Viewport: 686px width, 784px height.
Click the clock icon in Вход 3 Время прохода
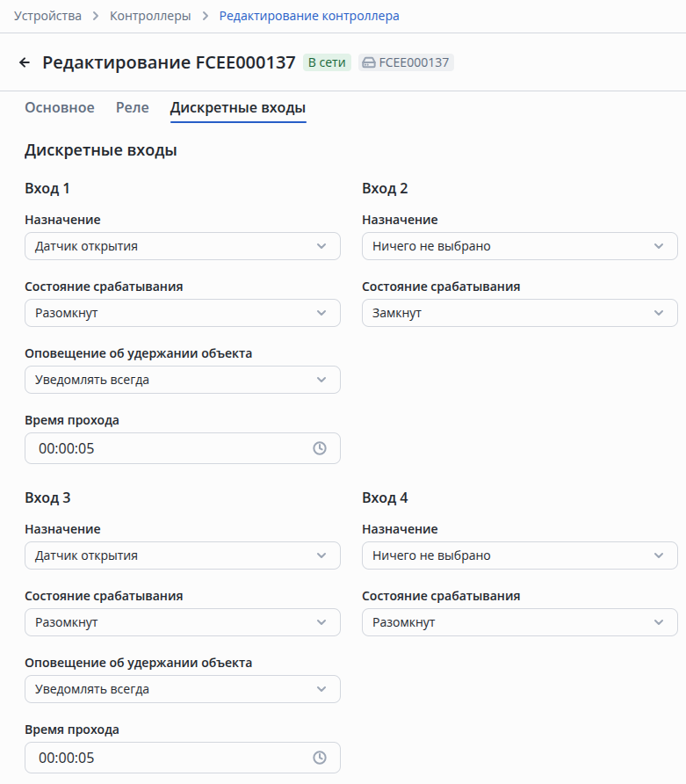320,758
